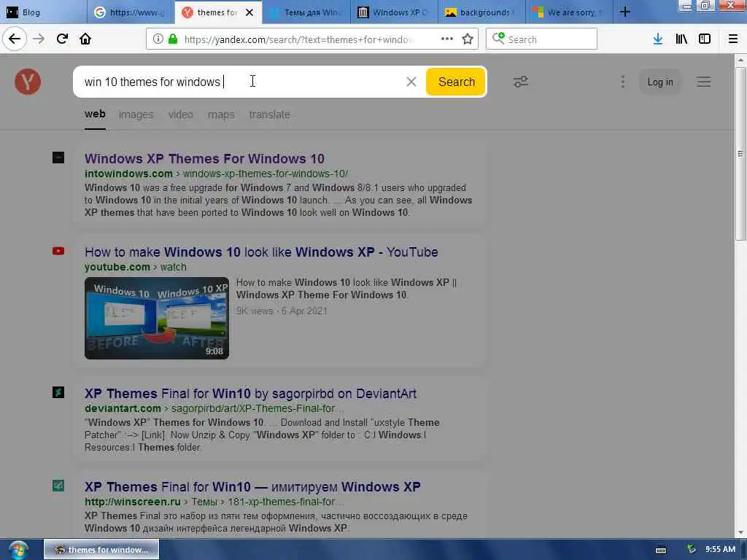Viewport: 747px width, 560px height.
Task: Click the DeviantArt result favicon
Action: [58, 392]
